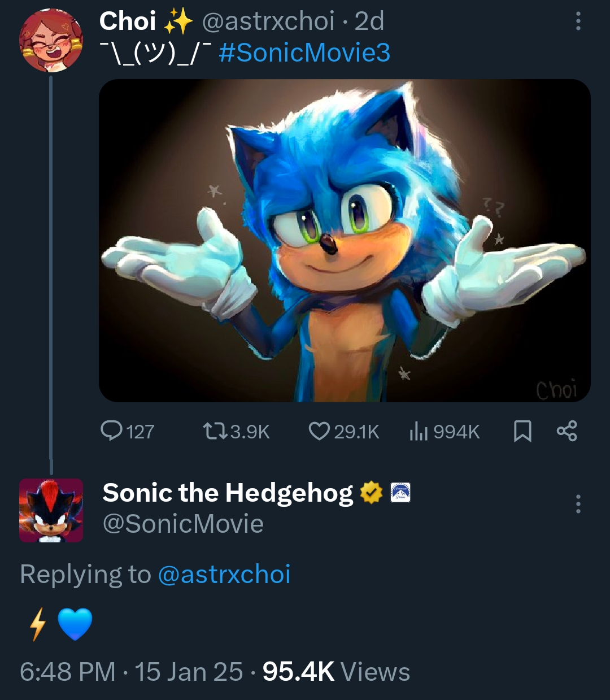Tap the 6:48 PM timestamp

coord(67,672)
